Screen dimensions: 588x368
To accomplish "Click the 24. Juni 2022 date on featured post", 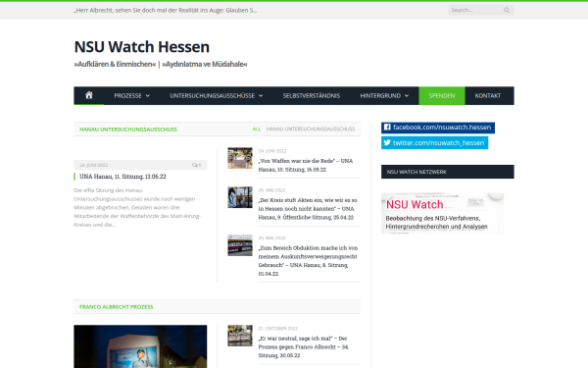I will click(x=93, y=165).
